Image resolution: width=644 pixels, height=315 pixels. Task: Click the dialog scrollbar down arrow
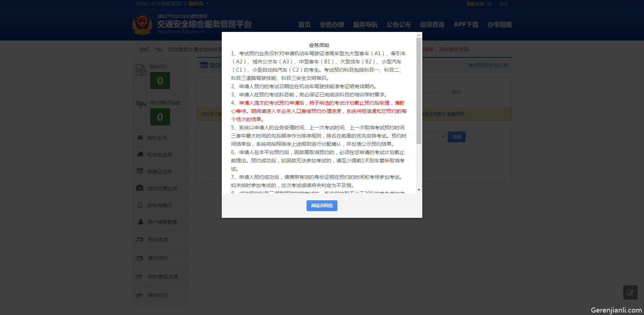pyautogui.click(x=419, y=190)
